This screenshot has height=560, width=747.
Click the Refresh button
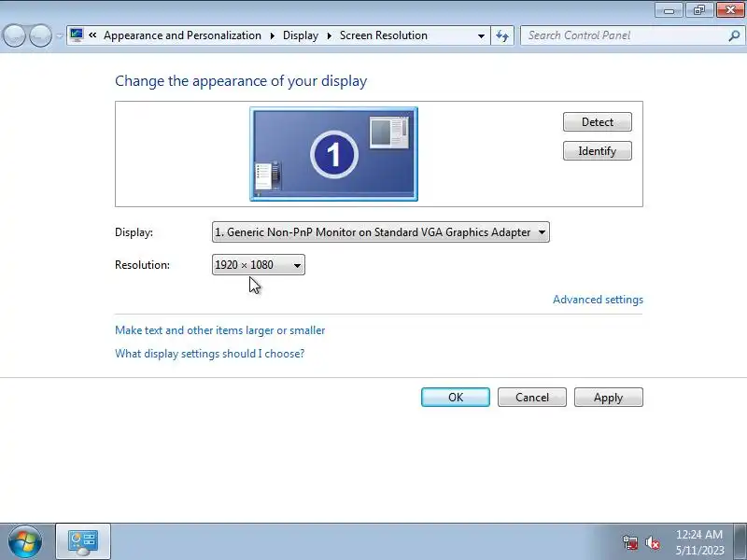coord(502,35)
